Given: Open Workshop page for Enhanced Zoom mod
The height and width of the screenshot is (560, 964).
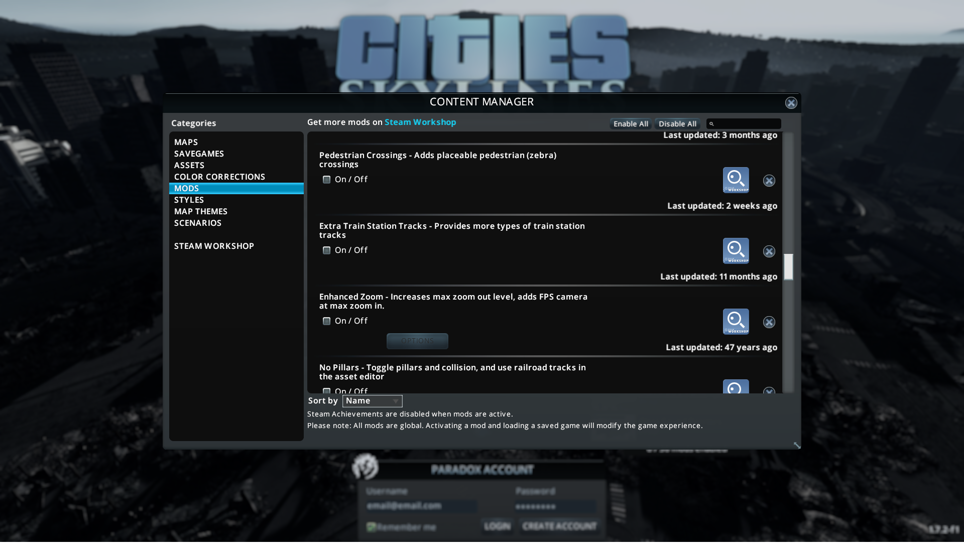Looking at the screenshot, I should tap(736, 322).
